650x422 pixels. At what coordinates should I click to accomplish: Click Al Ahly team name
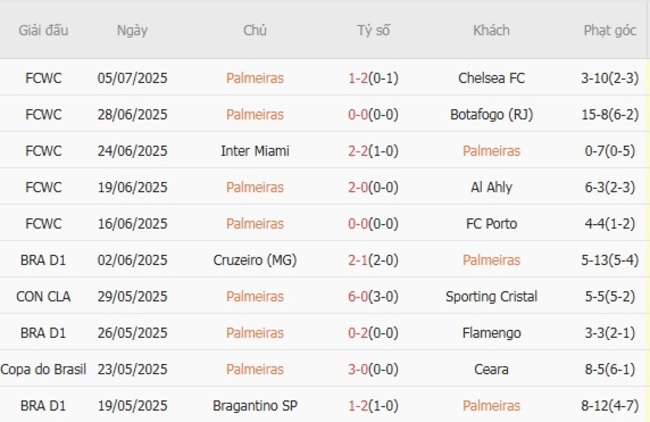(x=491, y=187)
